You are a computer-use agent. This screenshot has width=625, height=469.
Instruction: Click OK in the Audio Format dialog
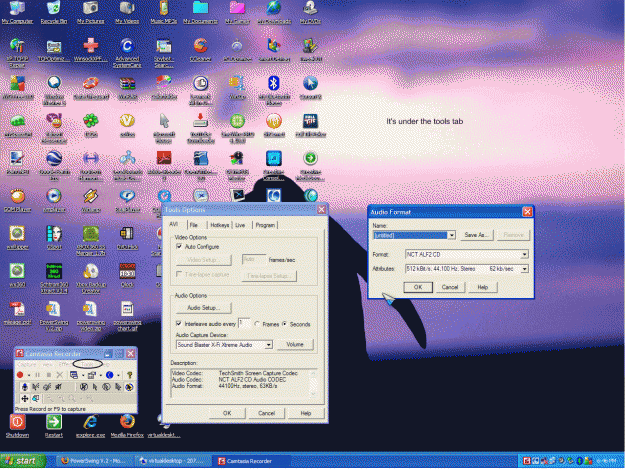(x=418, y=287)
